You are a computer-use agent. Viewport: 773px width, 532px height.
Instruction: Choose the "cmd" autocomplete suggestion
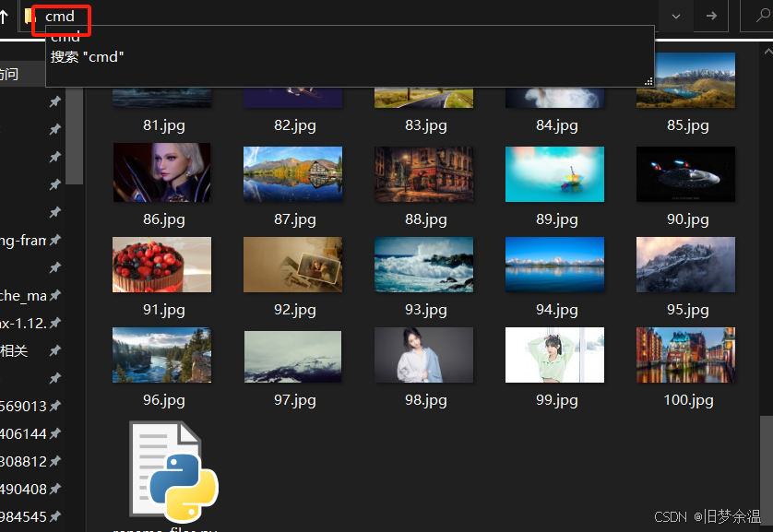pyautogui.click(x=65, y=38)
